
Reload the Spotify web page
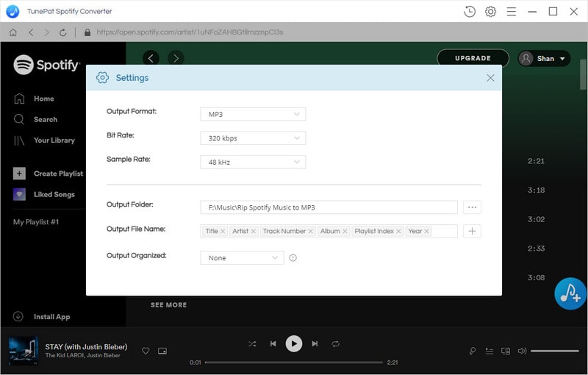coord(63,32)
